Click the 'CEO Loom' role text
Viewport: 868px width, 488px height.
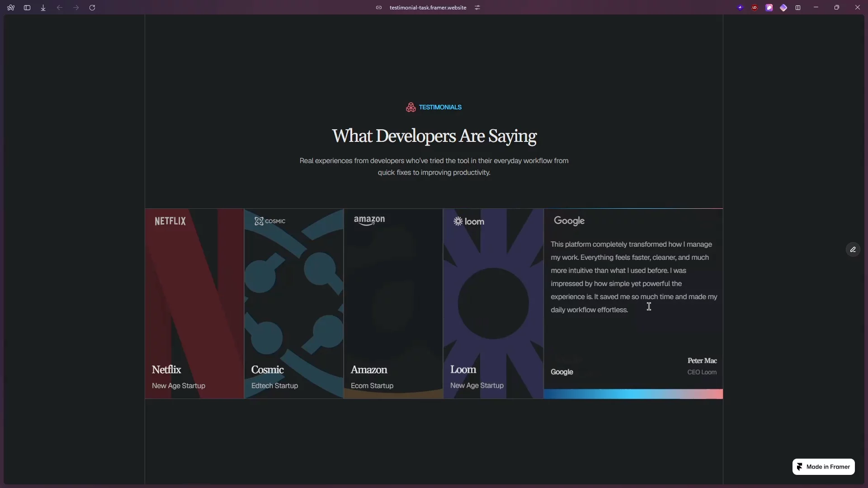click(x=702, y=372)
